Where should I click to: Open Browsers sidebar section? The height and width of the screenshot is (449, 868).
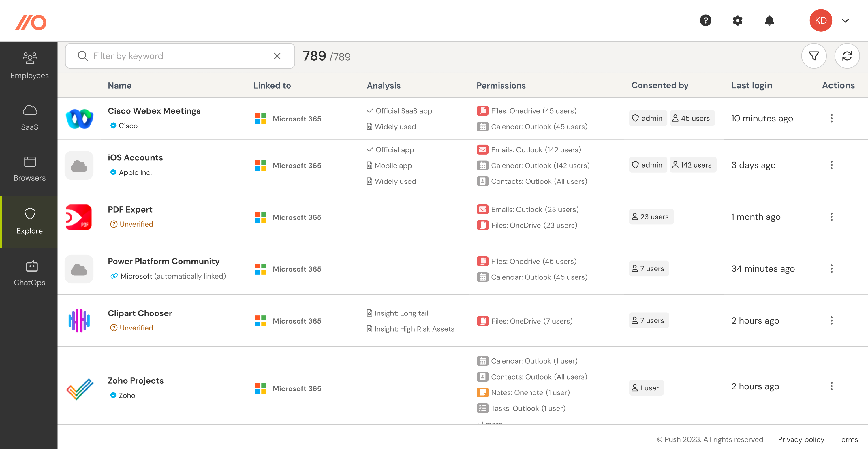[29, 168]
